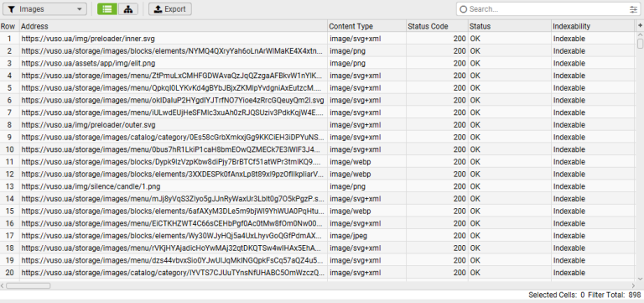Click the Row column header
This screenshot has height=303, width=644.
coord(9,26)
